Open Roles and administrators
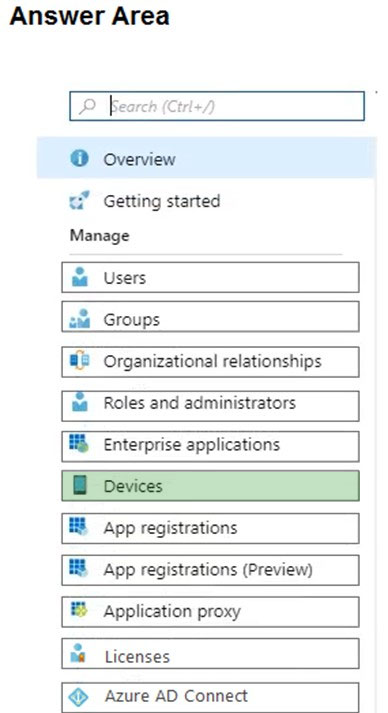This screenshot has width=388, height=713. 210,406
